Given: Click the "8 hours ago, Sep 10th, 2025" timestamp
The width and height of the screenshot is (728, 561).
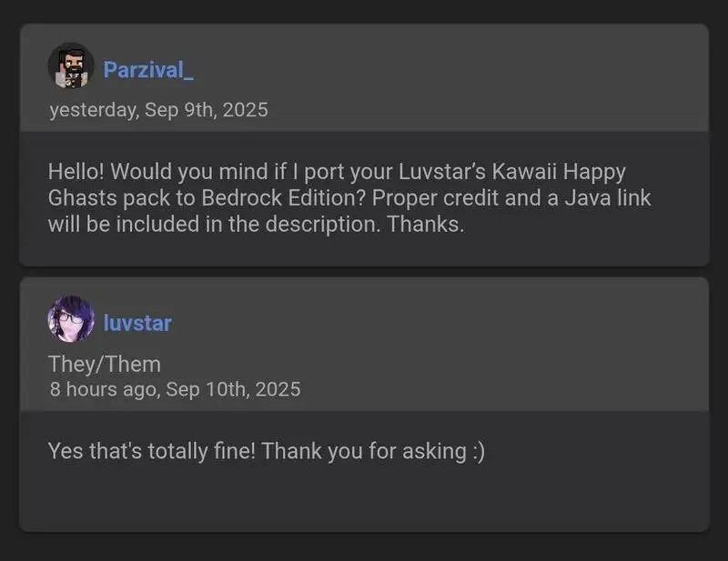Looking at the screenshot, I should click(175, 390).
